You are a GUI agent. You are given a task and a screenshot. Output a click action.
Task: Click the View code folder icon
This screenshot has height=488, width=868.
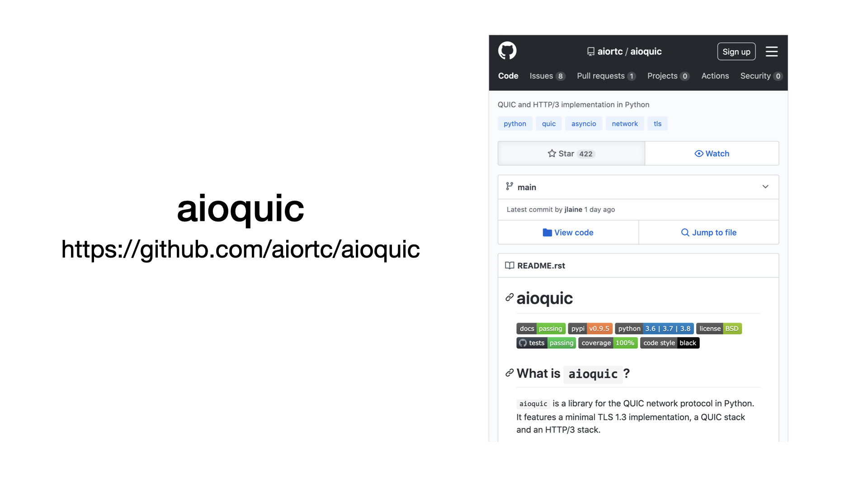click(547, 232)
